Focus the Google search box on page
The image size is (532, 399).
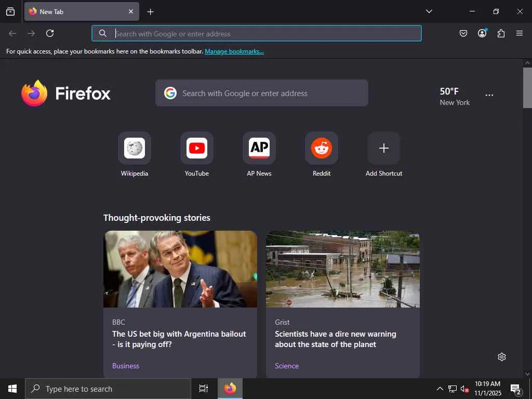(x=262, y=93)
